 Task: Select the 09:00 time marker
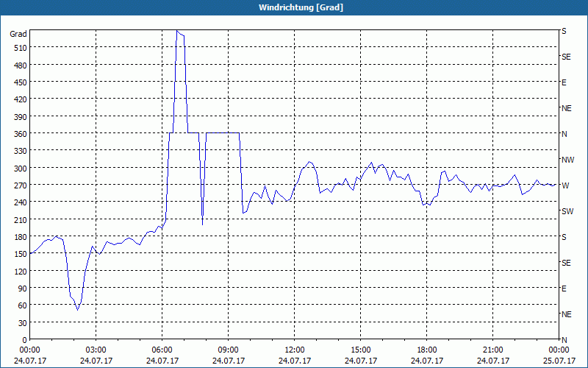[229, 350]
